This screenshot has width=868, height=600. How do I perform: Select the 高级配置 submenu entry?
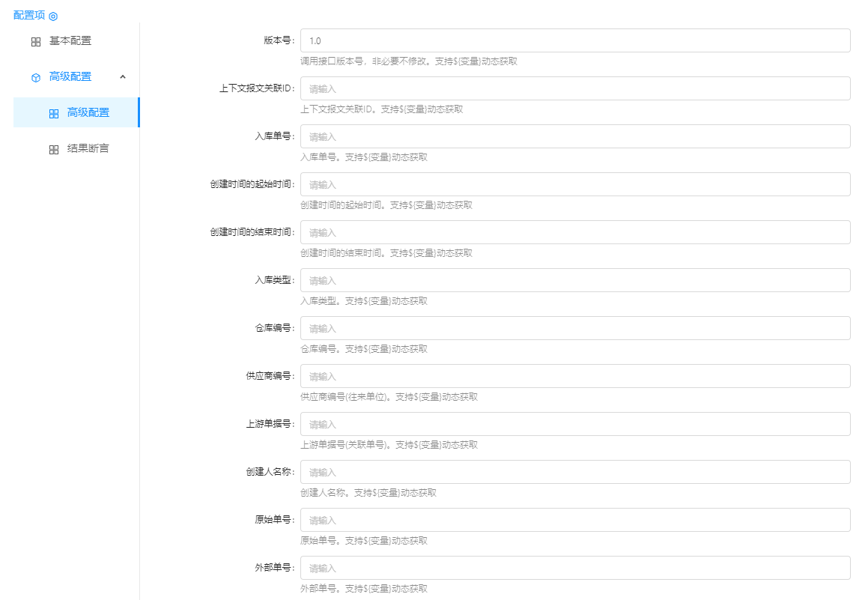click(x=88, y=112)
